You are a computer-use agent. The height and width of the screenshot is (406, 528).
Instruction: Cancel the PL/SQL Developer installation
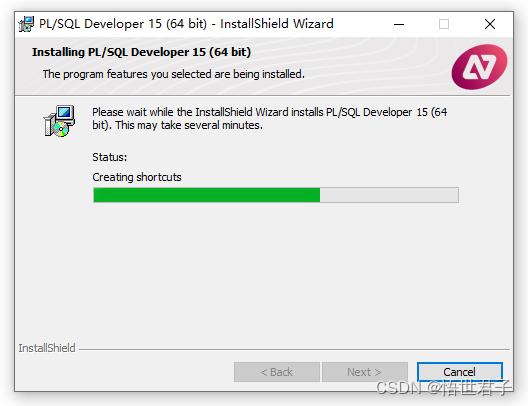click(x=460, y=372)
